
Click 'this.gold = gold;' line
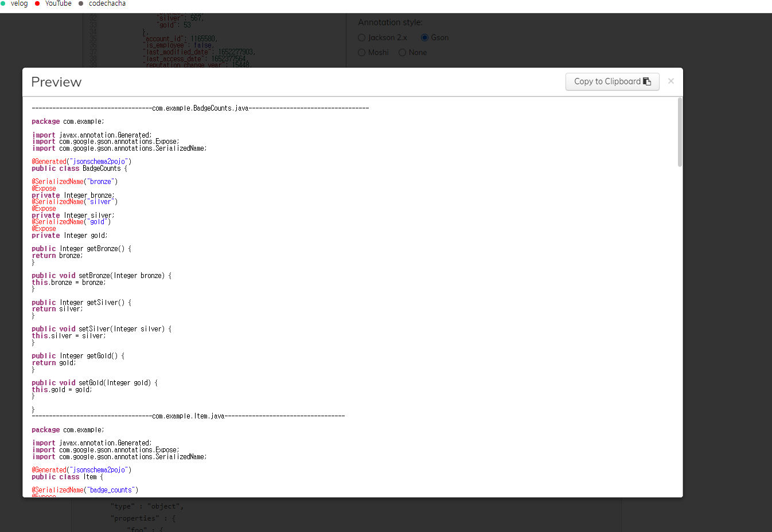point(62,390)
